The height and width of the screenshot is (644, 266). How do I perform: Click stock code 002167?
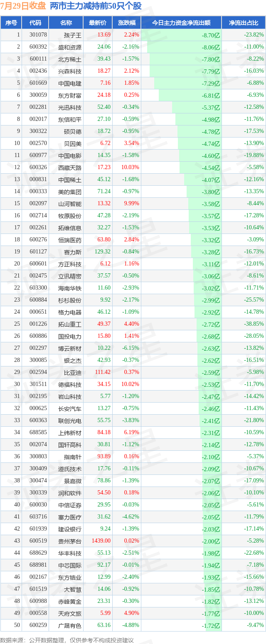pyautogui.click(x=38, y=577)
